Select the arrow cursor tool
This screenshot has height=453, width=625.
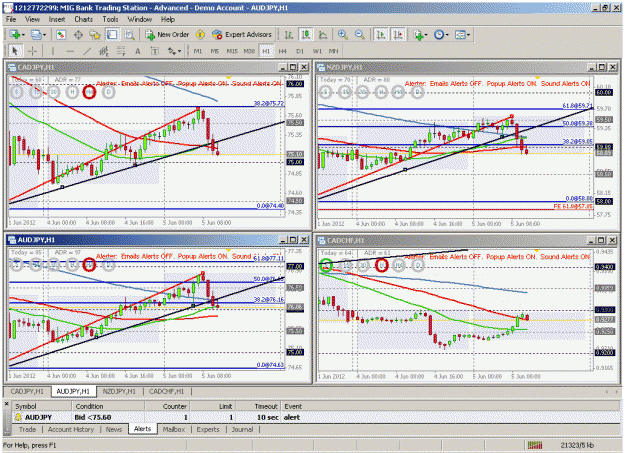[x=15, y=51]
